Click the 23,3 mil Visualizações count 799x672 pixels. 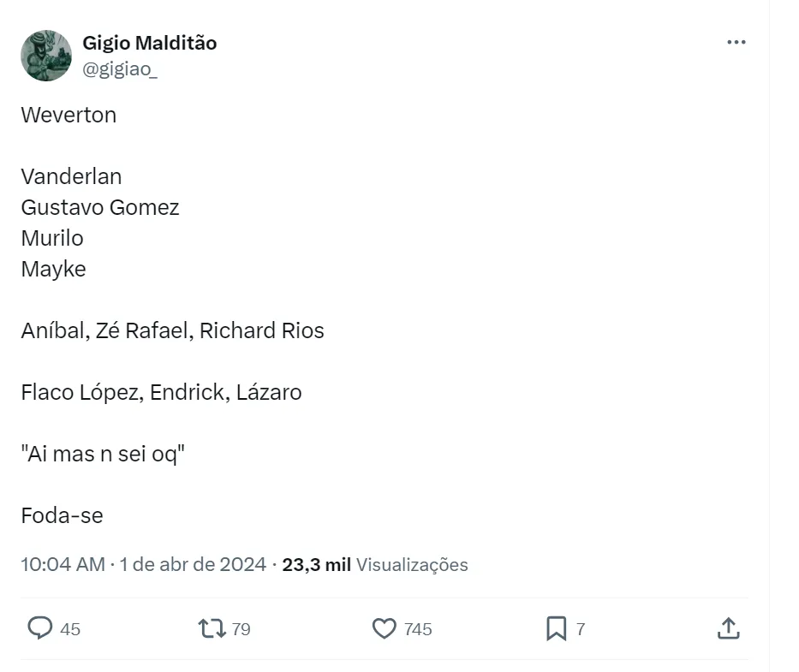[x=375, y=565]
